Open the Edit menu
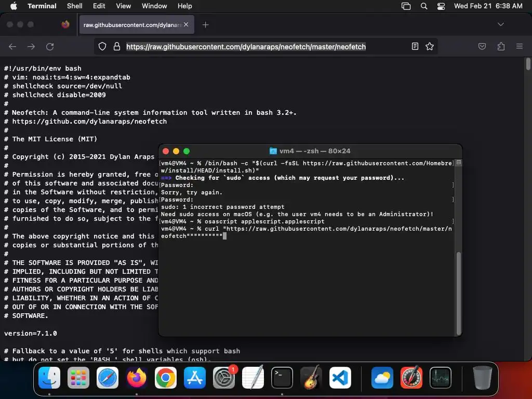The height and width of the screenshot is (399, 532). 99,6
